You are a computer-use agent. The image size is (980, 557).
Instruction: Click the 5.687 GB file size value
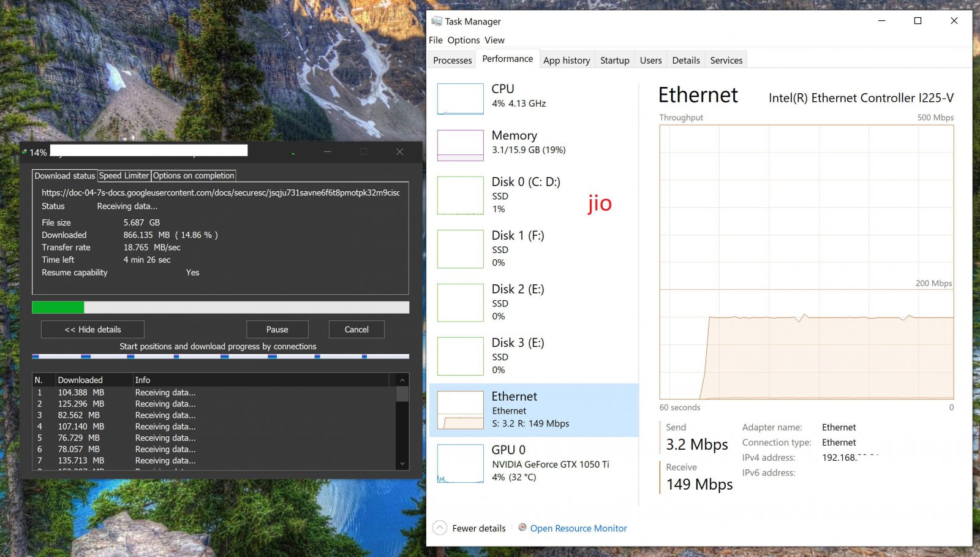coord(141,222)
